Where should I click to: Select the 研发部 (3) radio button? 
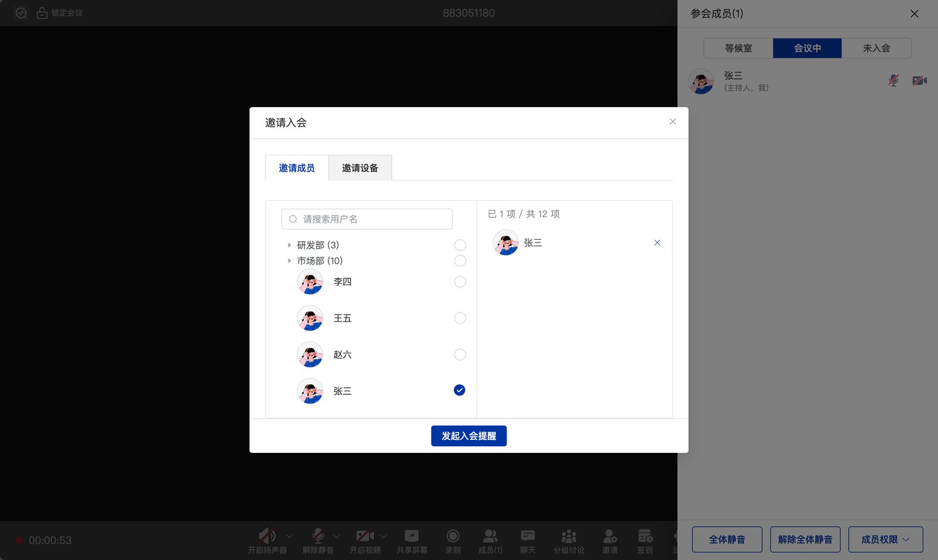click(460, 245)
